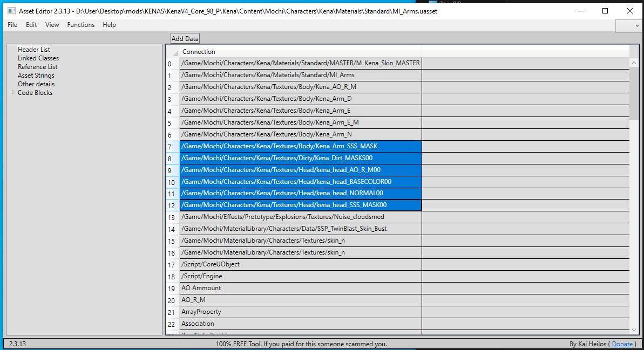Select the Textures/skin_n row
Screen dimensions: 644x350
[301, 253]
